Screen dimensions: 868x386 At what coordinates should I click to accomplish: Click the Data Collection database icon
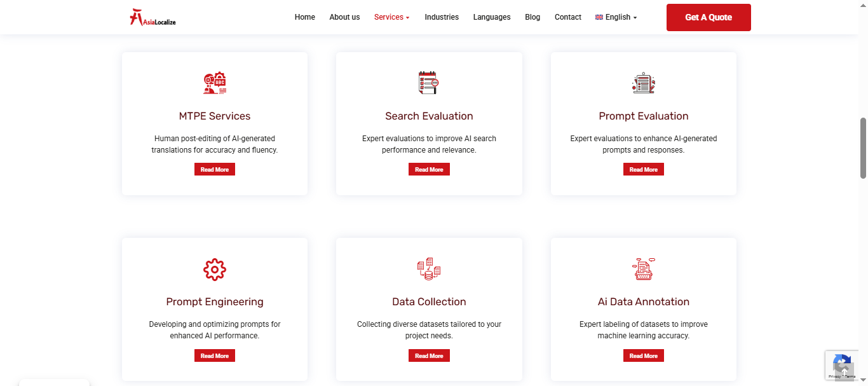429,269
